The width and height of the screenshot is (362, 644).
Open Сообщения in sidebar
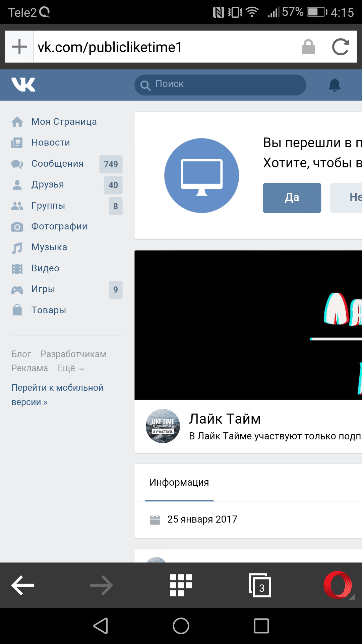tap(57, 164)
